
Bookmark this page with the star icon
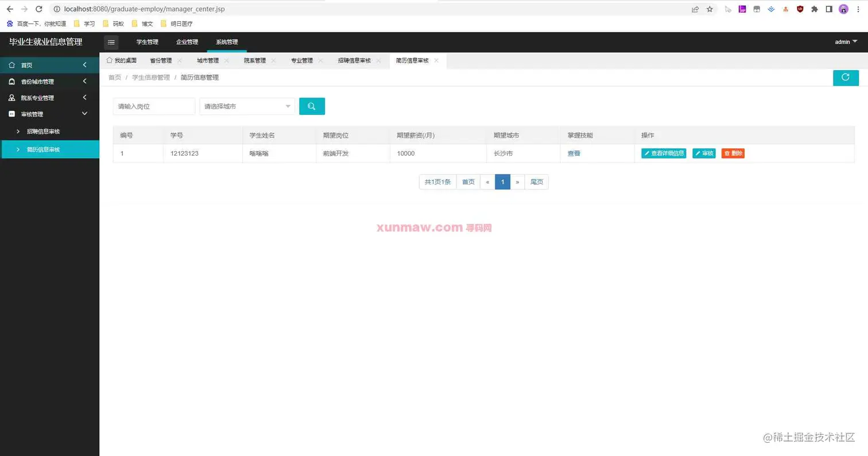[710, 9]
